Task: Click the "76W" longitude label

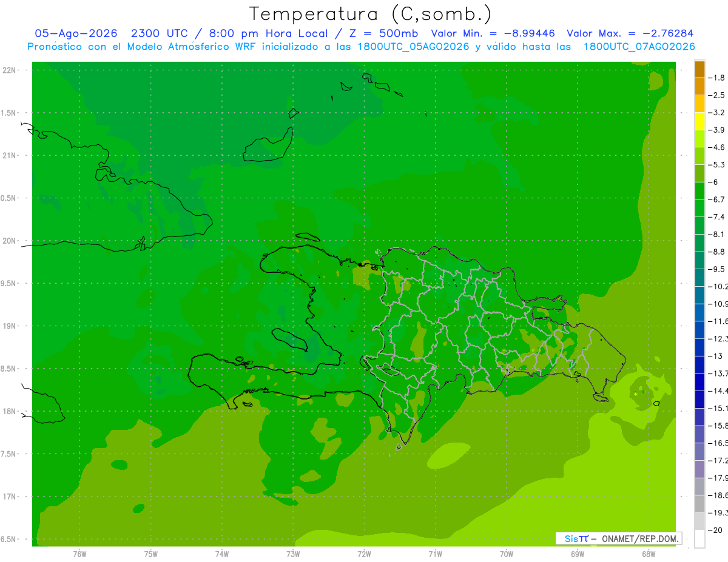Action: coord(79,554)
